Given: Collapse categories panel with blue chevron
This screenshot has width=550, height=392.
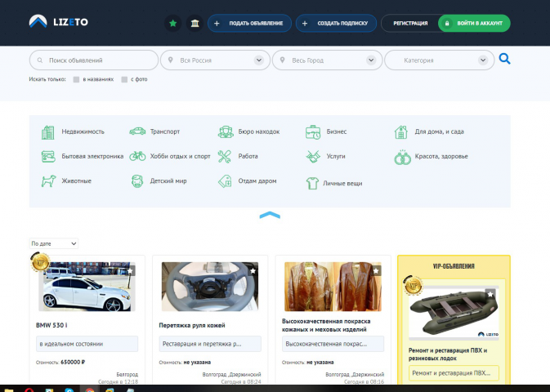Looking at the screenshot, I should coord(270,215).
